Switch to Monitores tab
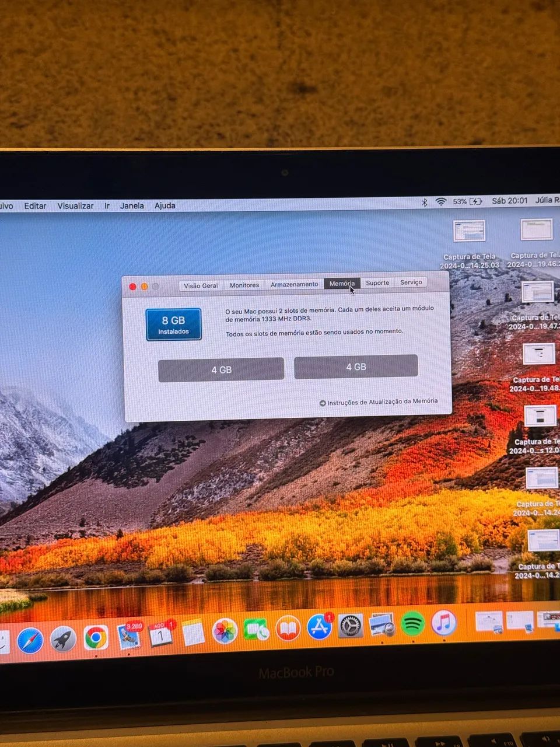Screen dimensions: 560x747 (244, 285)
